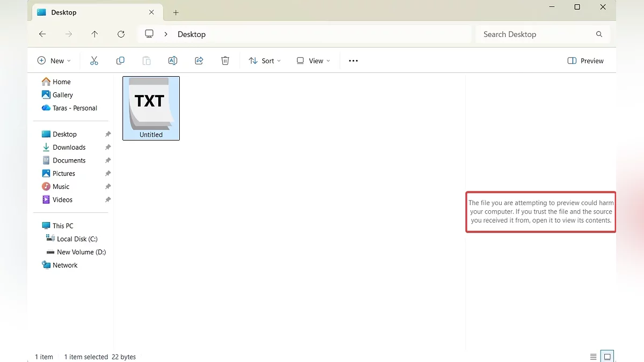The width and height of the screenshot is (644, 362).
Task: Close the File Explorer window
Action: [x=603, y=7]
